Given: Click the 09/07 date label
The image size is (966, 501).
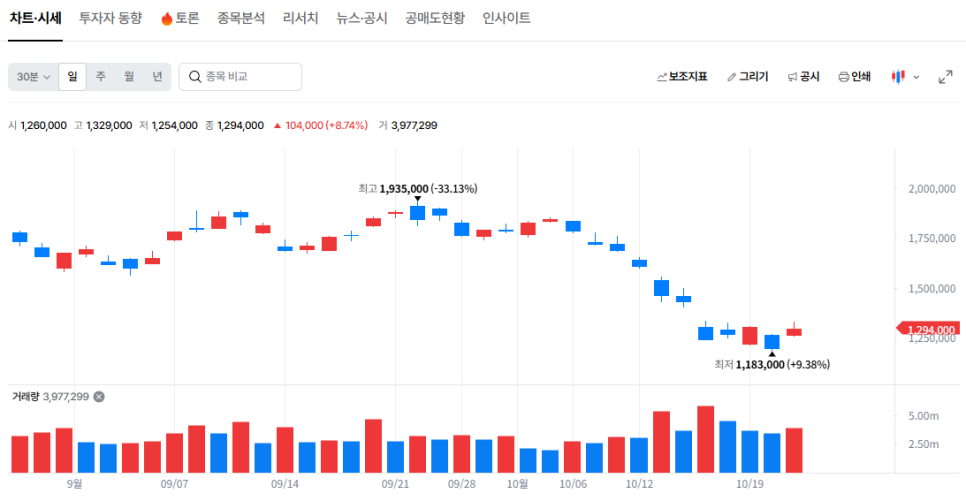Looking at the screenshot, I should 174,484.
